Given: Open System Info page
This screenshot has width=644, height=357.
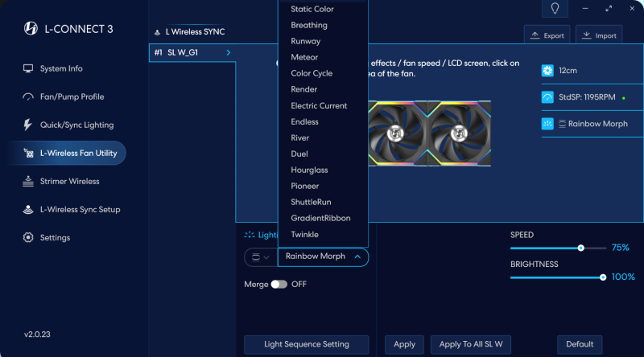Looking at the screenshot, I should pos(61,68).
